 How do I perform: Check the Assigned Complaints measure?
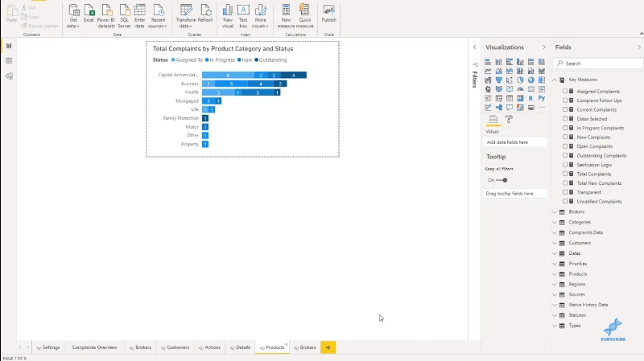point(565,91)
